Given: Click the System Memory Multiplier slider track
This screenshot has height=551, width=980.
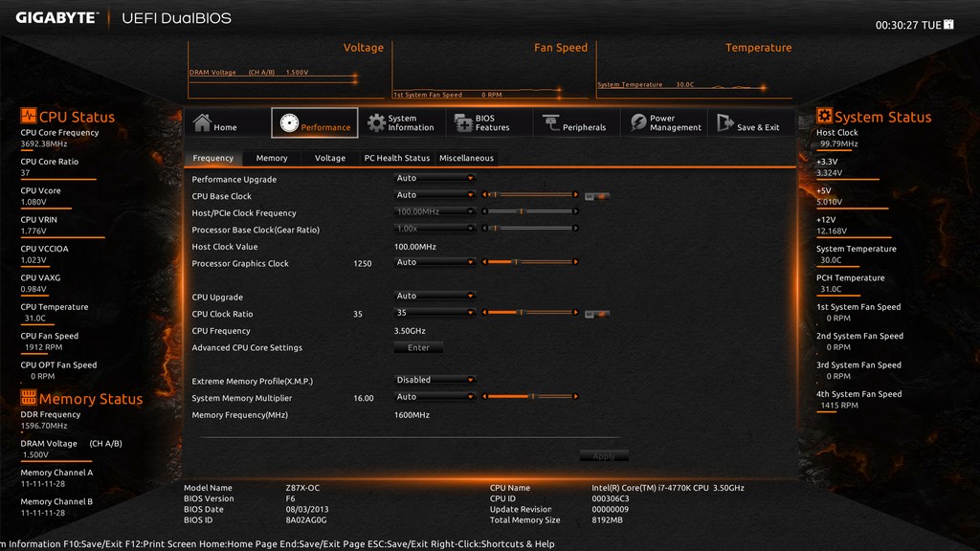Looking at the screenshot, I should (530, 396).
